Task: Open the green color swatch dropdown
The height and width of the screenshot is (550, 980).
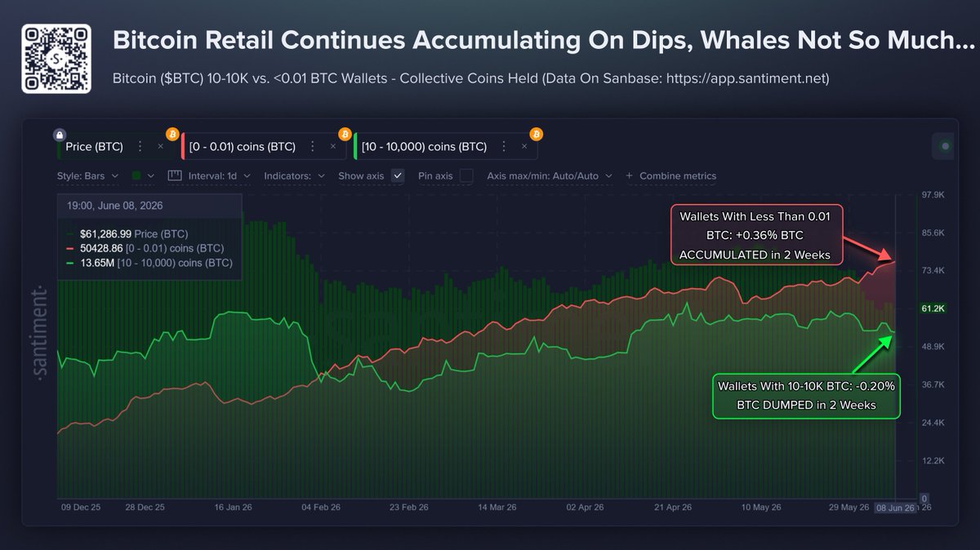Action: point(141,175)
